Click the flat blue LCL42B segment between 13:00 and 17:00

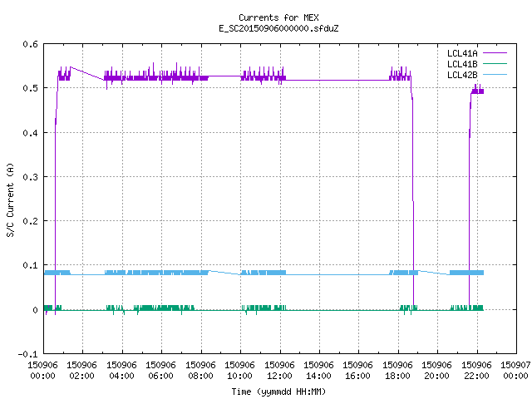point(339,274)
